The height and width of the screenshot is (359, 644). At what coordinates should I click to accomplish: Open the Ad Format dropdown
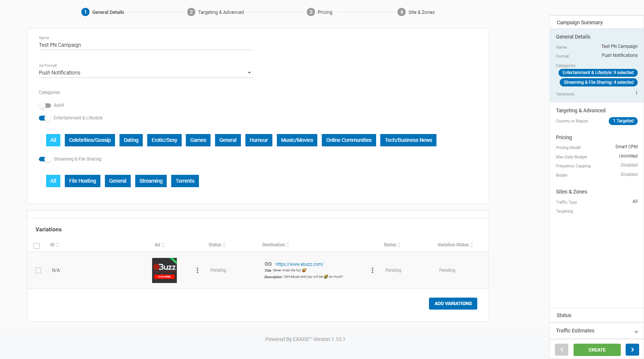[x=146, y=73]
